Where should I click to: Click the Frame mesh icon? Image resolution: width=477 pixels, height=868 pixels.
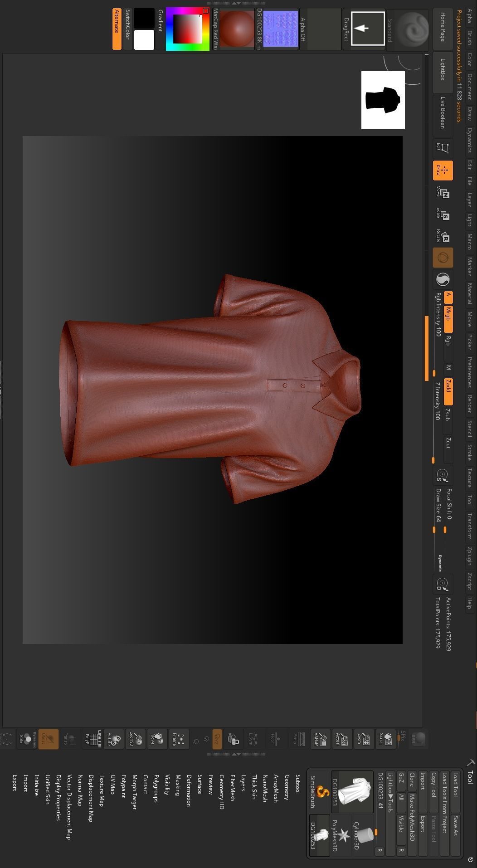(179, 739)
